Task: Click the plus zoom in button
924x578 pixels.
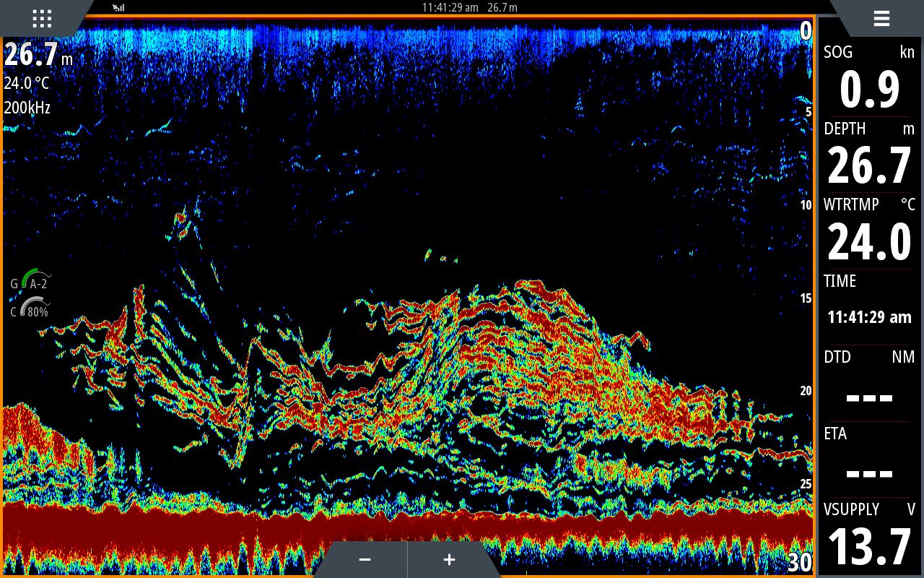Action: pyautogui.click(x=449, y=559)
